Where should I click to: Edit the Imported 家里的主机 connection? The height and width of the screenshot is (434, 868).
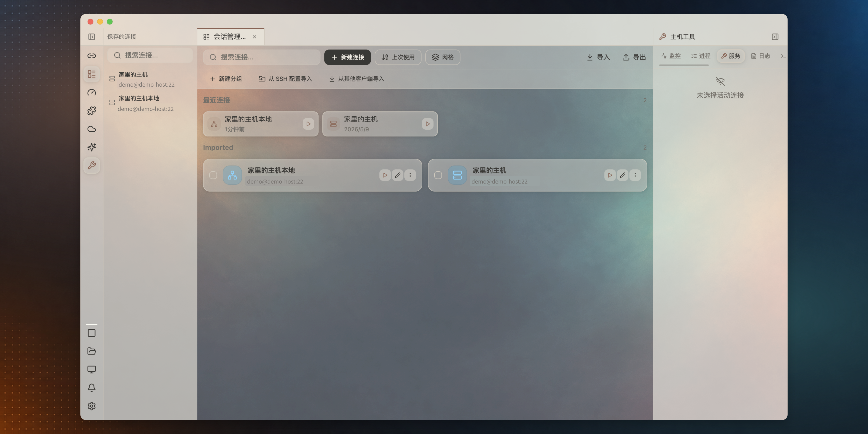tap(622, 175)
